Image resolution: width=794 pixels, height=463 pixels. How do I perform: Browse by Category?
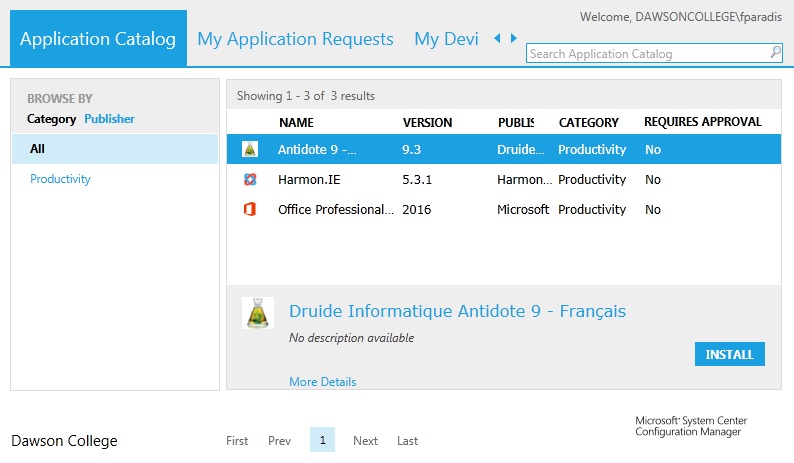pyautogui.click(x=51, y=119)
